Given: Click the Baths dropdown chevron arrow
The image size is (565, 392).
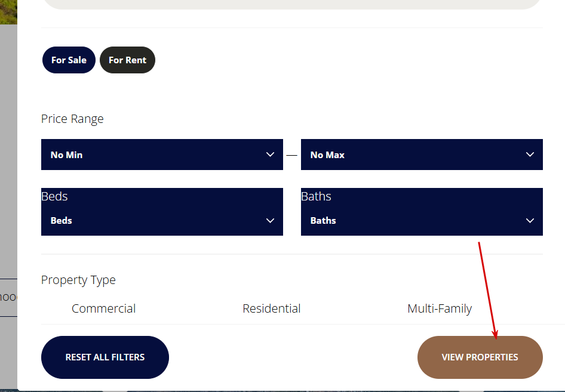Looking at the screenshot, I should coord(530,221).
